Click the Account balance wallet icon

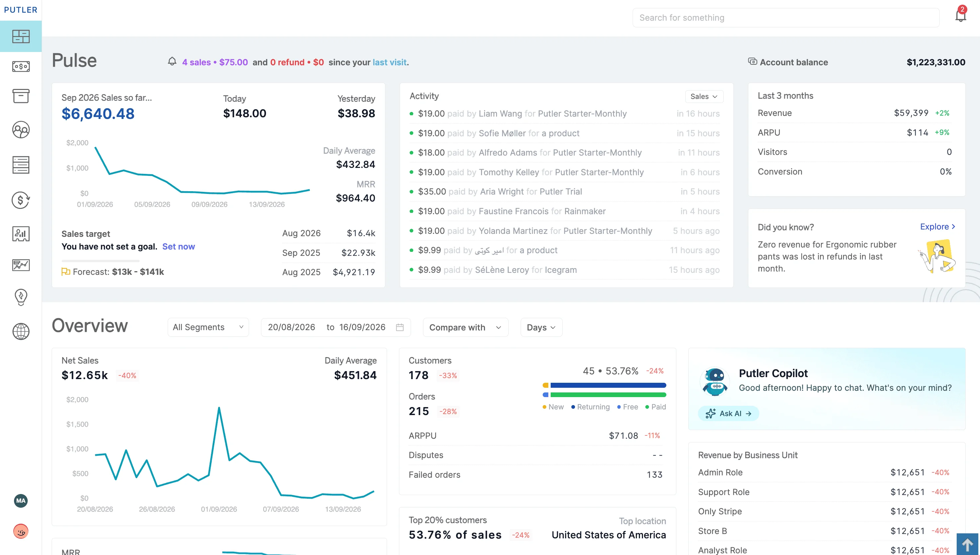(x=752, y=61)
